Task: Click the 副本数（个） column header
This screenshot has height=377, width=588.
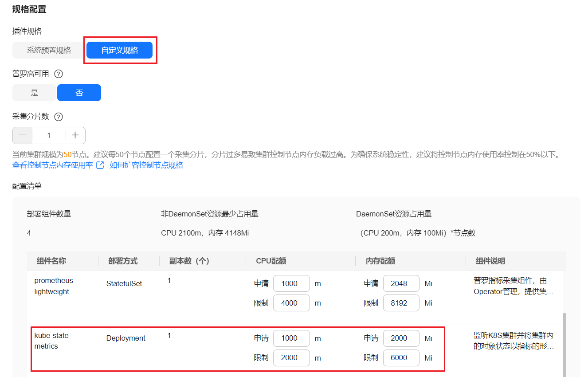Action: tap(189, 261)
